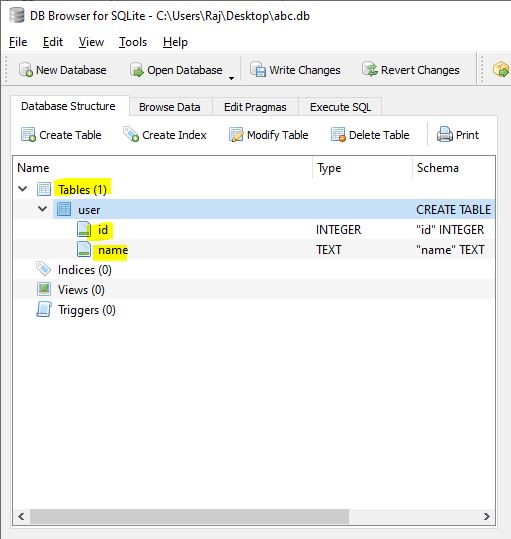The image size is (511, 539).
Task: Click the Write Changes icon
Action: point(258,70)
